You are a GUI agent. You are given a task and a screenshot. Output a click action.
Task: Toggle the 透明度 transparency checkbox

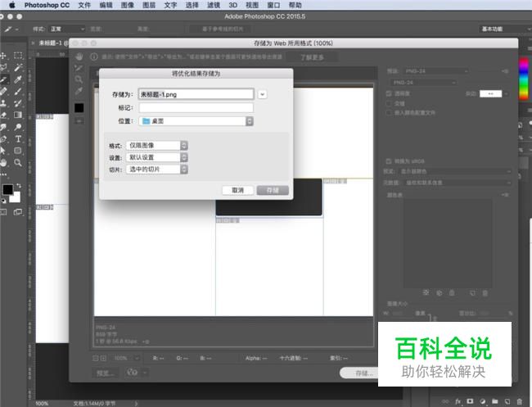click(389, 93)
